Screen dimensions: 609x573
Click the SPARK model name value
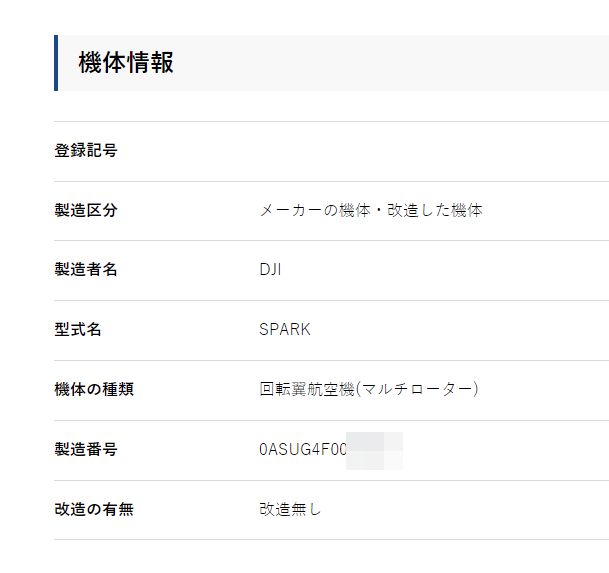[x=285, y=329]
